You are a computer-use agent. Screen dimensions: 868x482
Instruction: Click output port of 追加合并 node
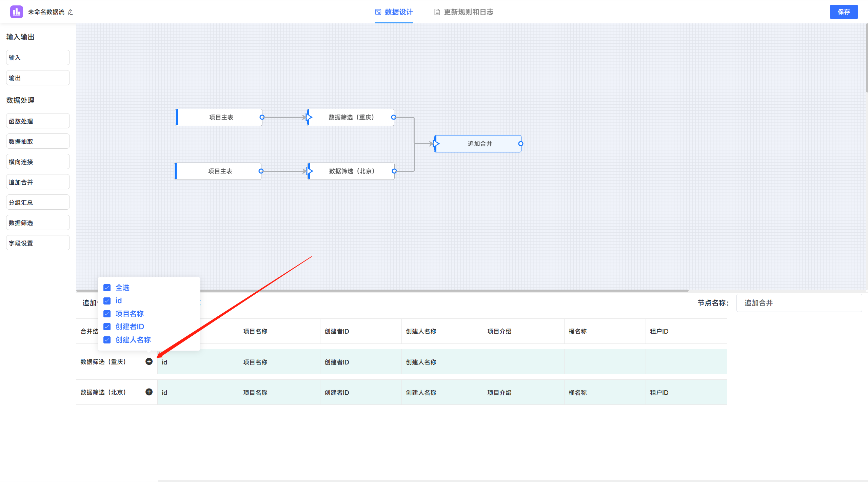521,144
